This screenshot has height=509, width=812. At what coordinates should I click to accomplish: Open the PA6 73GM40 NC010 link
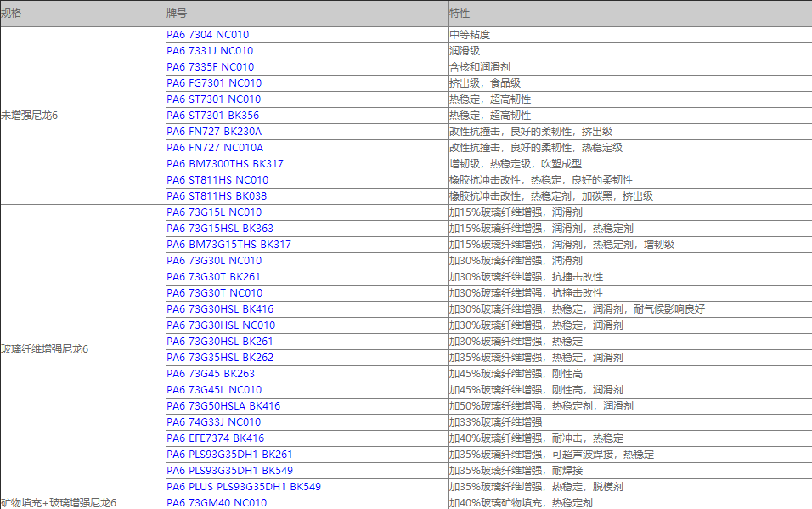[217, 502]
